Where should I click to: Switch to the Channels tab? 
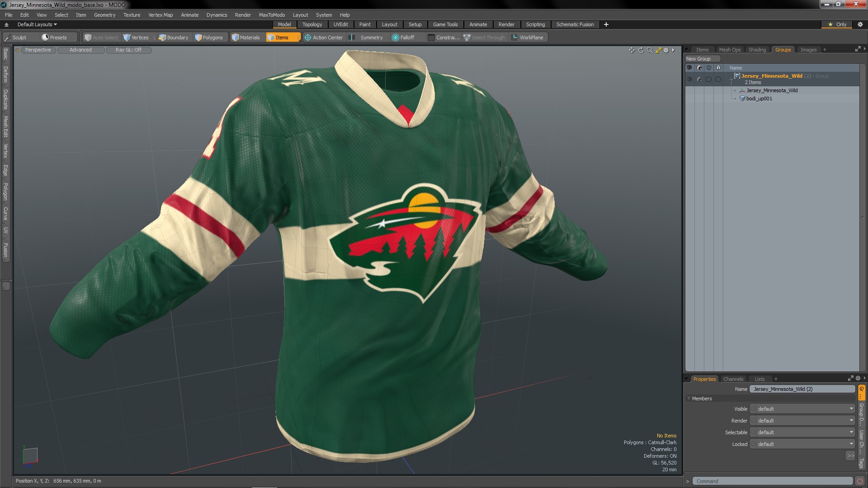coord(733,379)
